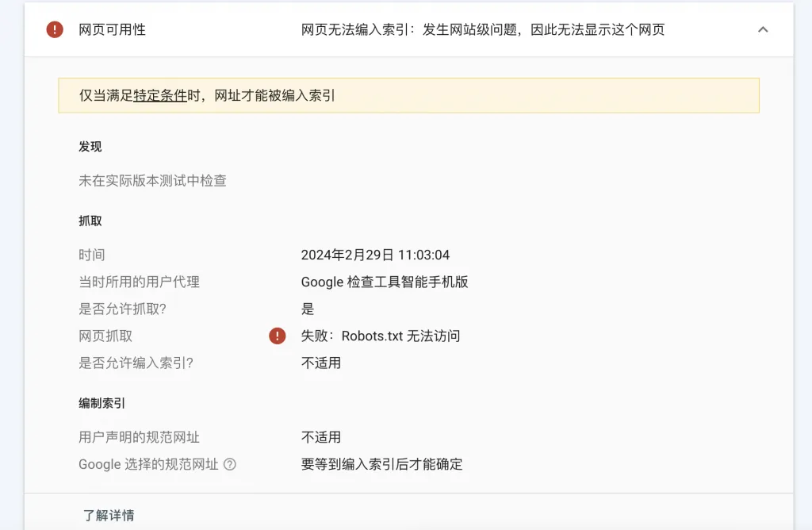The width and height of the screenshot is (812, 530).
Task: Click the 网页可用性 header title
Action: click(112, 30)
